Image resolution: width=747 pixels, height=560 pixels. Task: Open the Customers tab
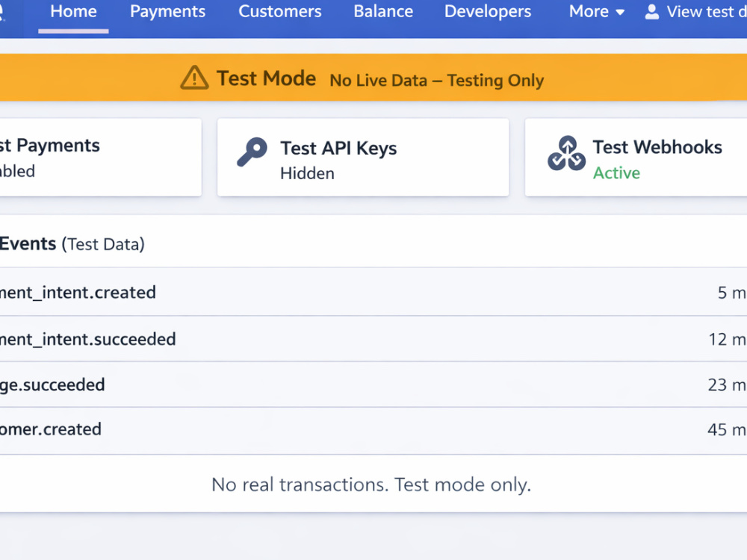(279, 11)
